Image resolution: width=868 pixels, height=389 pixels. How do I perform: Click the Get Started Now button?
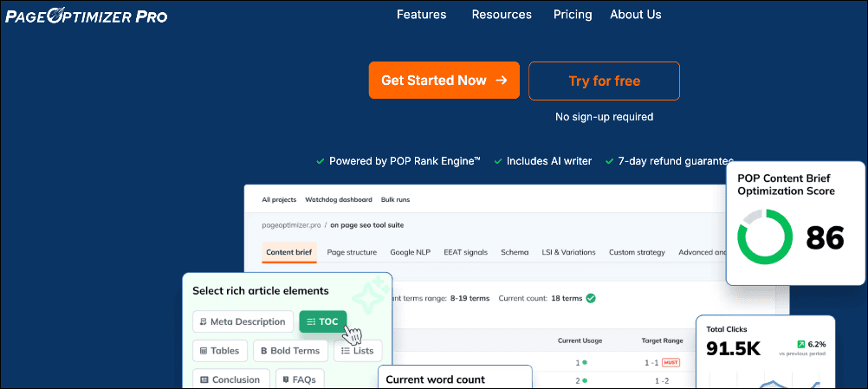tap(444, 81)
